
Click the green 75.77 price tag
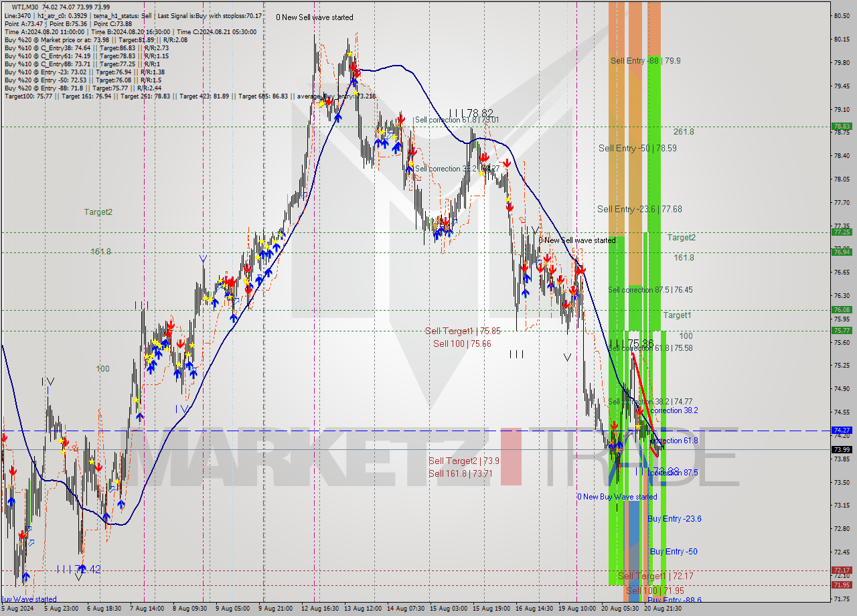click(x=842, y=330)
